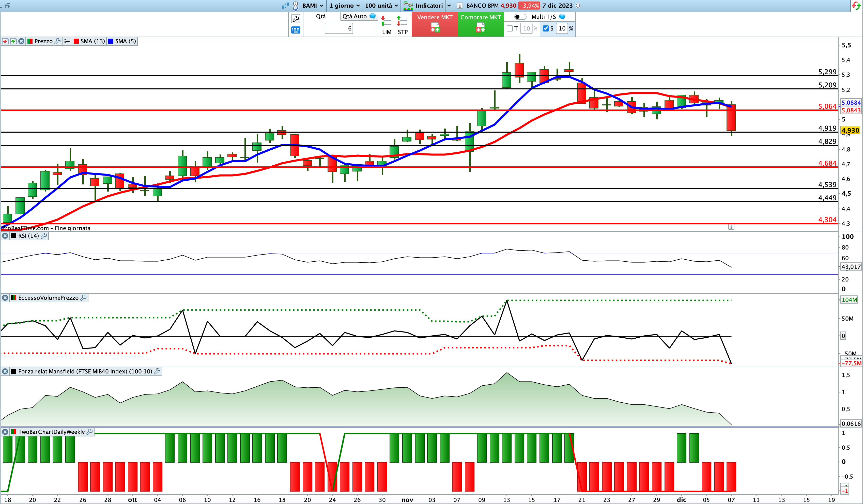The width and height of the screenshot is (863, 504).
Task: Click the green up-arrow buy icon in price panel
Action: pyautogui.click(x=13, y=41)
